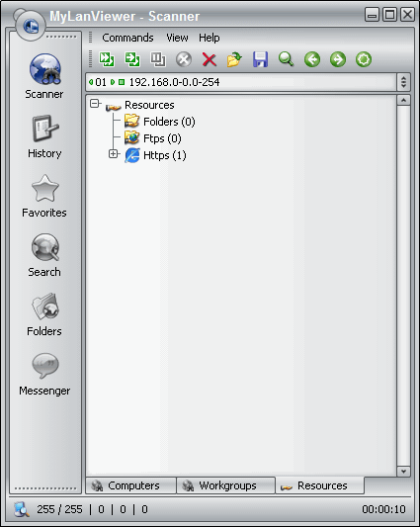Screen dimensions: 420x527
Task: Open the Messenger speech bubble in the sidebar
Action: point(44,374)
